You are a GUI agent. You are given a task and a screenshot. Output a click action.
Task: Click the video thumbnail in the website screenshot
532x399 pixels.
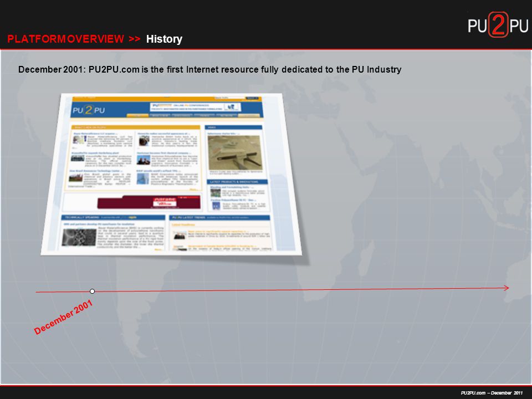(x=235, y=152)
